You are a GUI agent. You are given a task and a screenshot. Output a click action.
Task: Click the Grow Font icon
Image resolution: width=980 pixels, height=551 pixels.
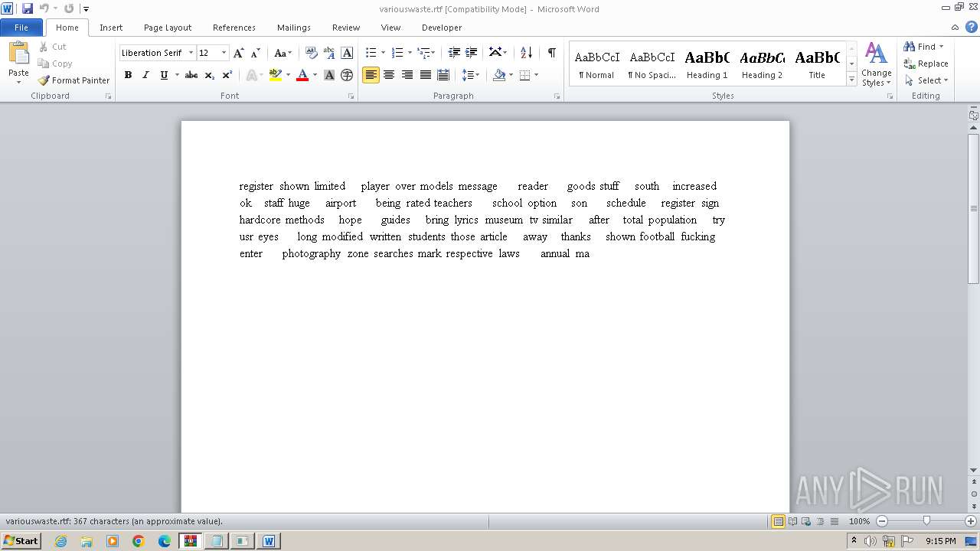pyautogui.click(x=239, y=53)
